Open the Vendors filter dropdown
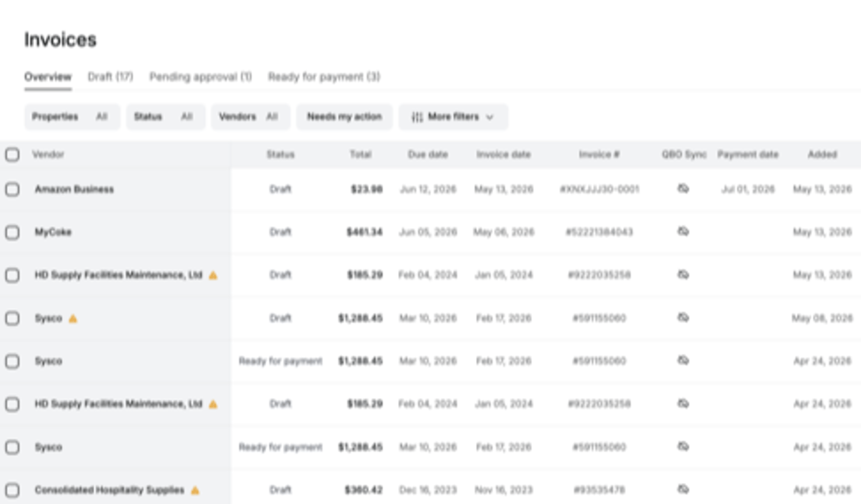 (x=250, y=117)
